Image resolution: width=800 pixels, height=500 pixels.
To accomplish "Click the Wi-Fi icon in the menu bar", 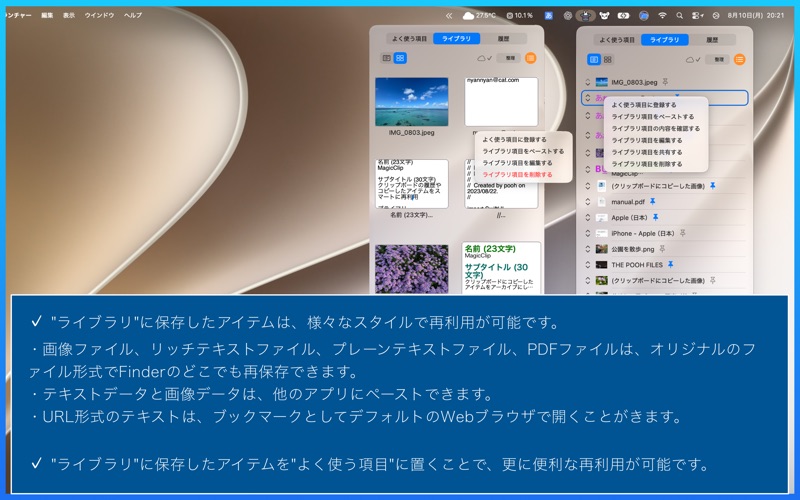I will point(662,16).
